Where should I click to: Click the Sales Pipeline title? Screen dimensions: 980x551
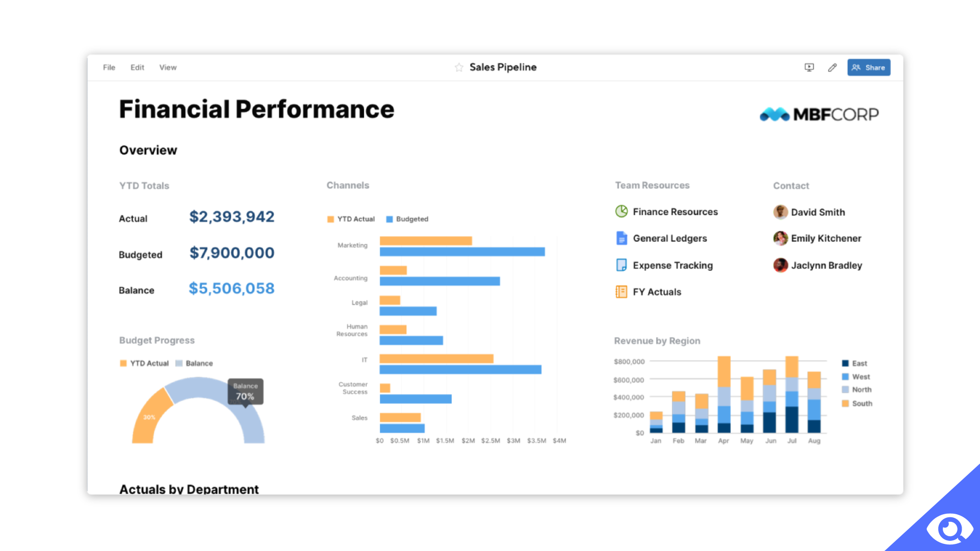tap(503, 67)
